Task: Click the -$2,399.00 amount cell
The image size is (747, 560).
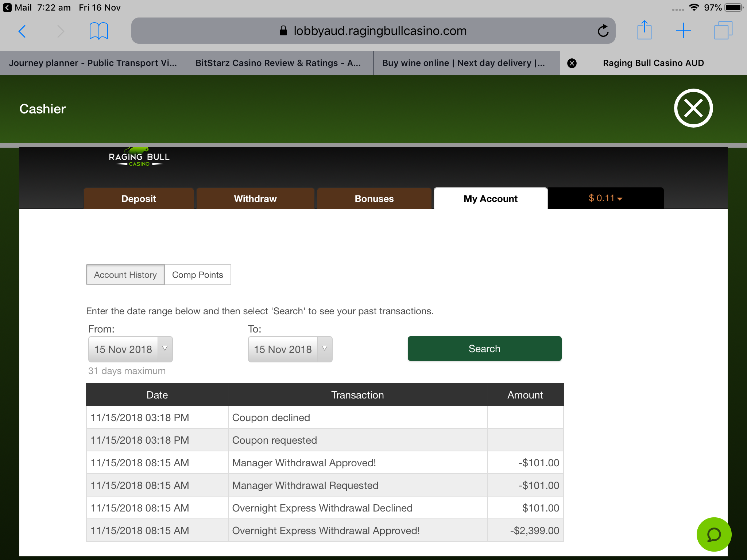Action: point(526,530)
